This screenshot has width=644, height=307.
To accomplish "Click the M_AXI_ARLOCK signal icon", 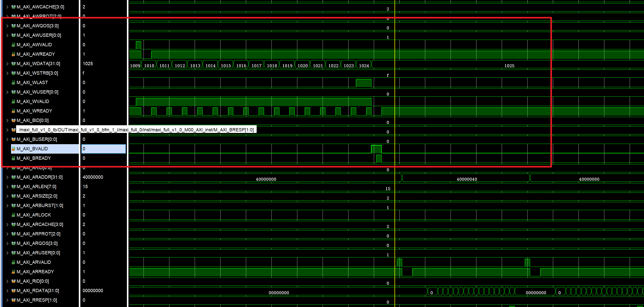I will (13, 215).
